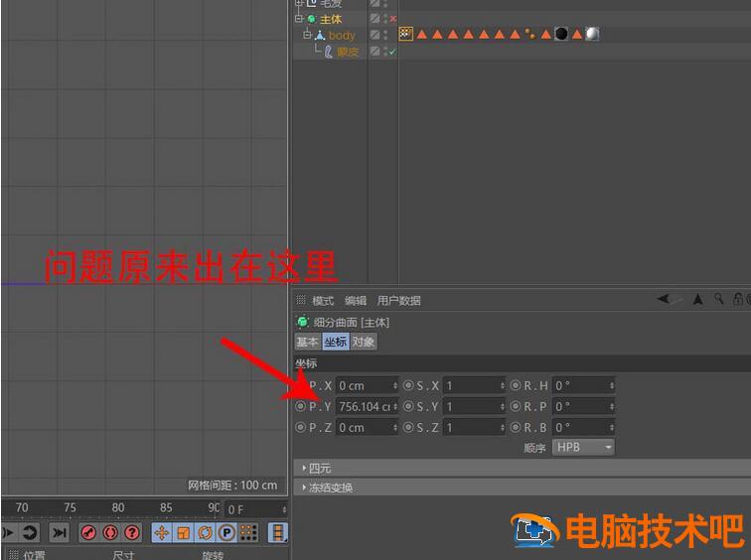
Task: Click the up arrow in attribute manager
Action: 698,300
